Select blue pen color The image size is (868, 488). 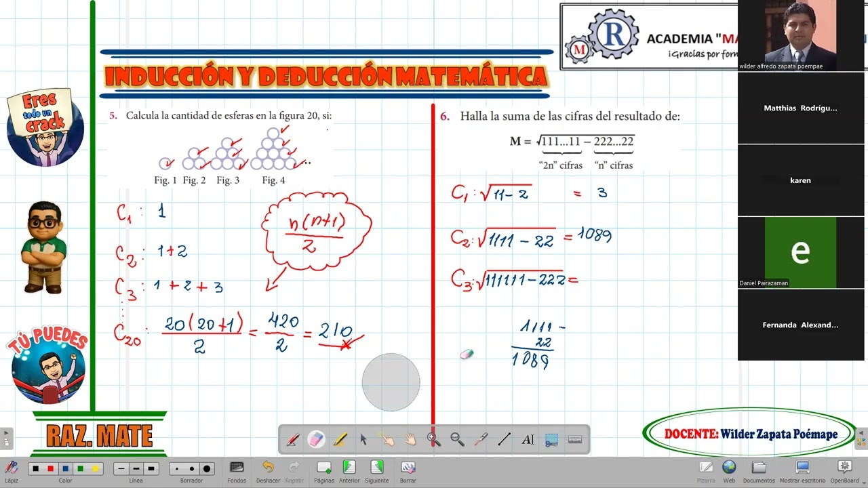pyautogui.click(x=65, y=468)
